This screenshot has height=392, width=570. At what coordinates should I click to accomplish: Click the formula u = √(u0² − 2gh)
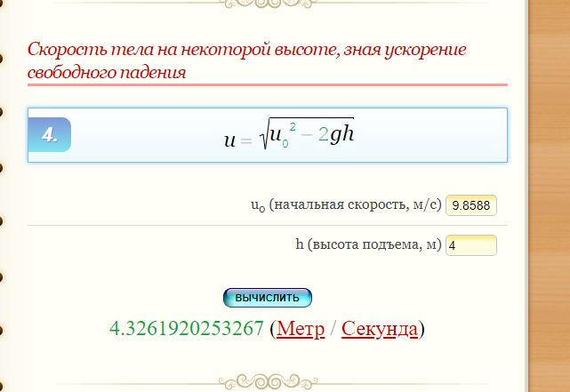click(x=289, y=133)
